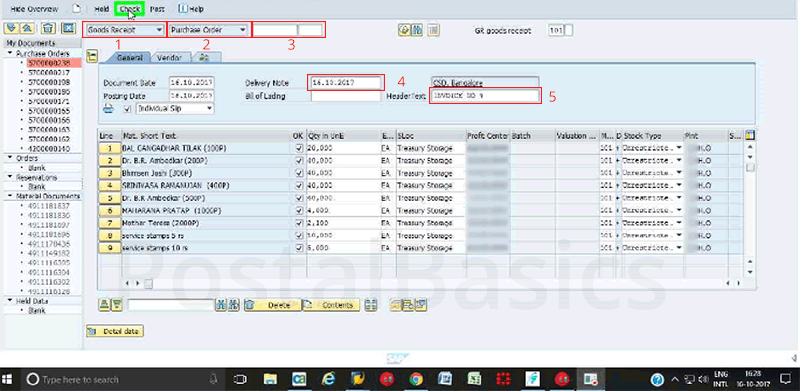Click the second yellow icon left of search field
The width and height of the screenshot is (800, 391).
coord(117,305)
